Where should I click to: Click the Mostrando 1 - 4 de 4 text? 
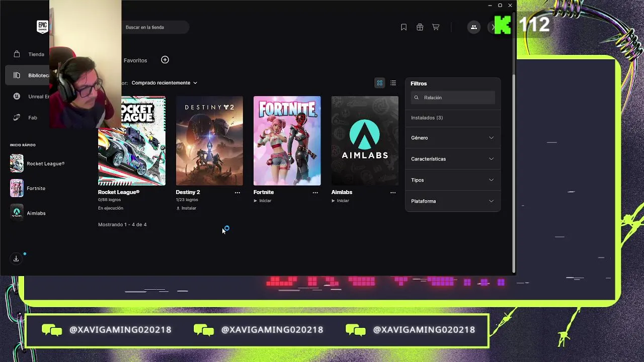pos(122,225)
